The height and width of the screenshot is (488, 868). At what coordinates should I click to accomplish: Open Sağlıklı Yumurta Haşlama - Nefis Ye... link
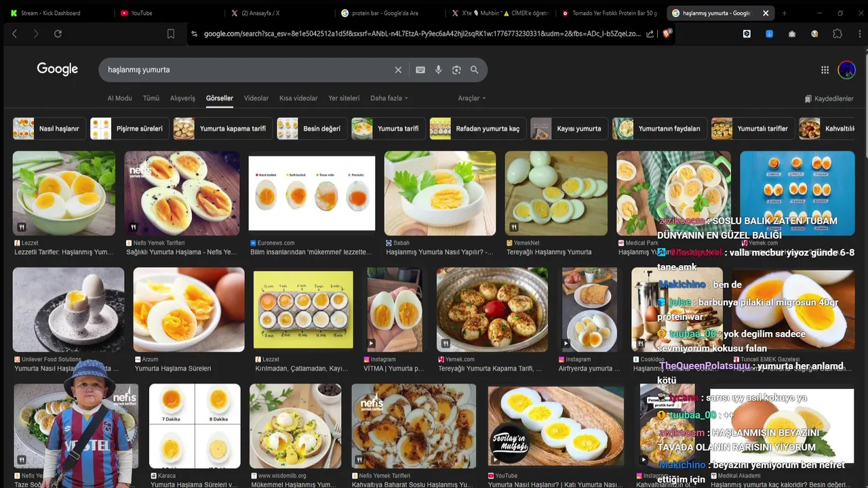coord(182,252)
